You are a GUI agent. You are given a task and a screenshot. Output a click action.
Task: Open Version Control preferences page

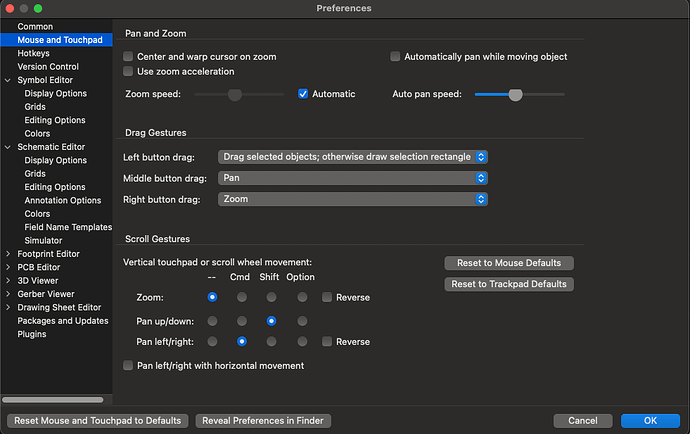(x=48, y=66)
